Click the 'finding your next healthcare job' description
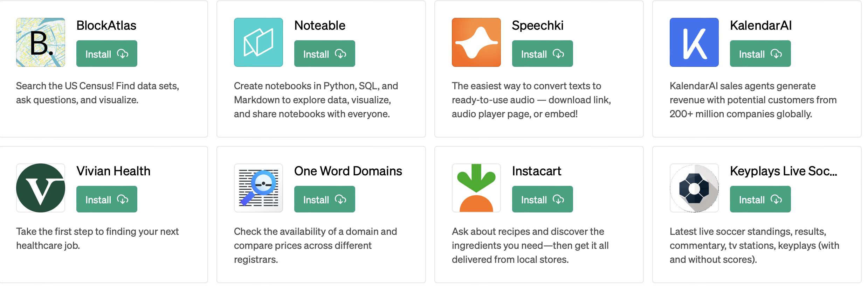868x287 pixels. tap(97, 238)
